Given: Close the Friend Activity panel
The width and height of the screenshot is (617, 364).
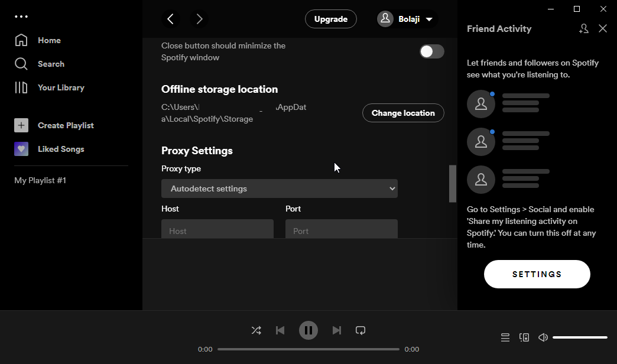Looking at the screenshot, I should (603, 29).
